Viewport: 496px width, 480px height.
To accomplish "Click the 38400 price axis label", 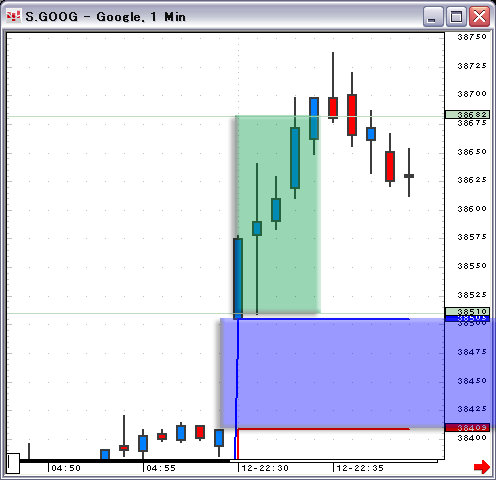I will tap(472, 438).
